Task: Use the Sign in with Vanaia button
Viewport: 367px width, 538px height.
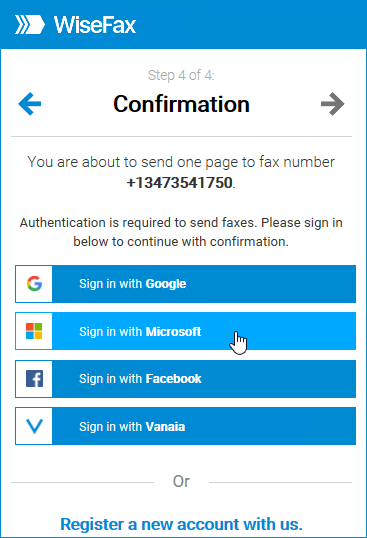Action: click(x=186, y=426)
